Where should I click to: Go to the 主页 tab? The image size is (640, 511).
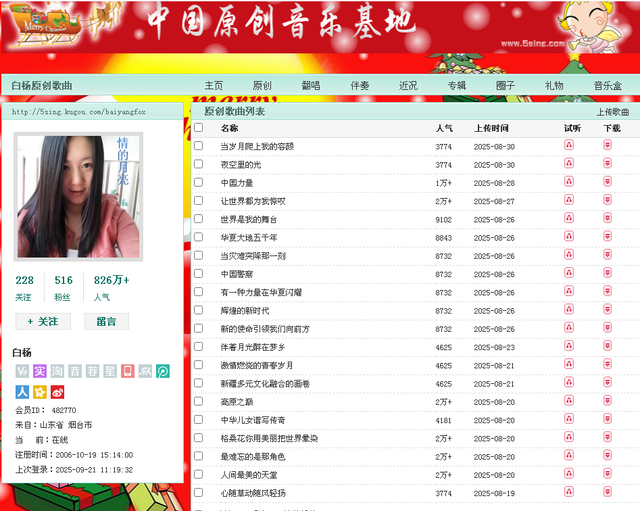click(214, 85)
